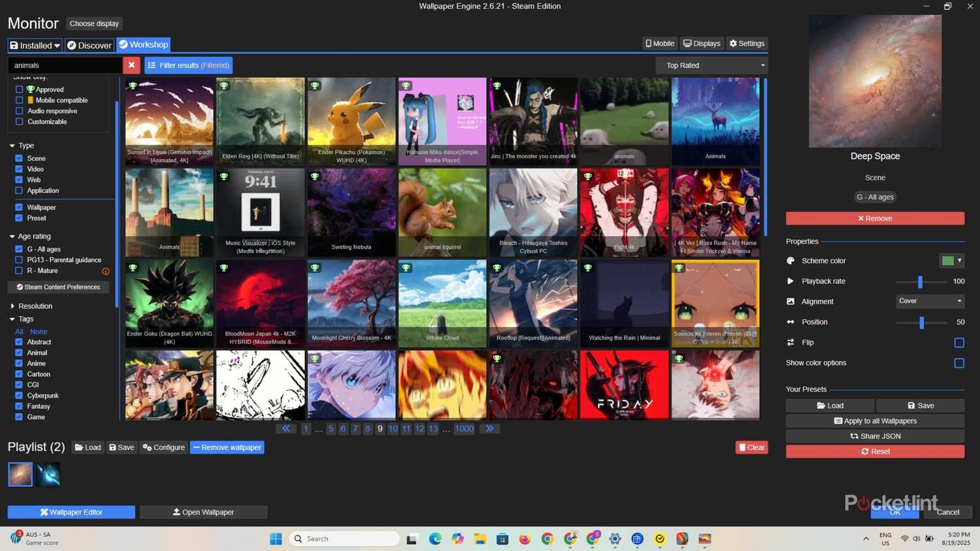The height and width of the screenshot is (551, 980).
Task: Uncheck the Anime tag filter
Action: 19,363
